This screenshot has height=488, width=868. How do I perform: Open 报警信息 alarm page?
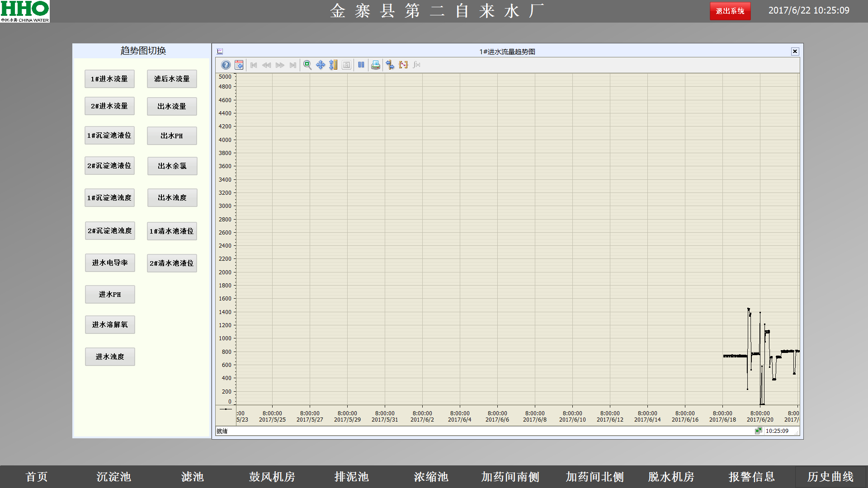pos(752,477)
